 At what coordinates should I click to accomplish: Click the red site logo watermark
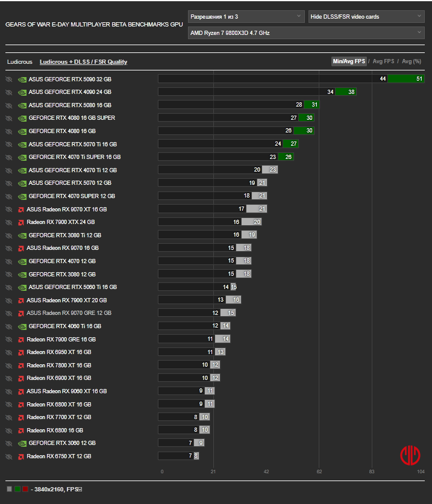[410, 455]
